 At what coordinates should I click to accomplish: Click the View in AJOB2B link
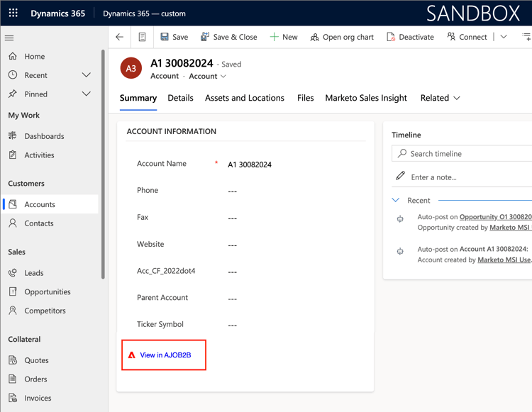pos(165,355)
